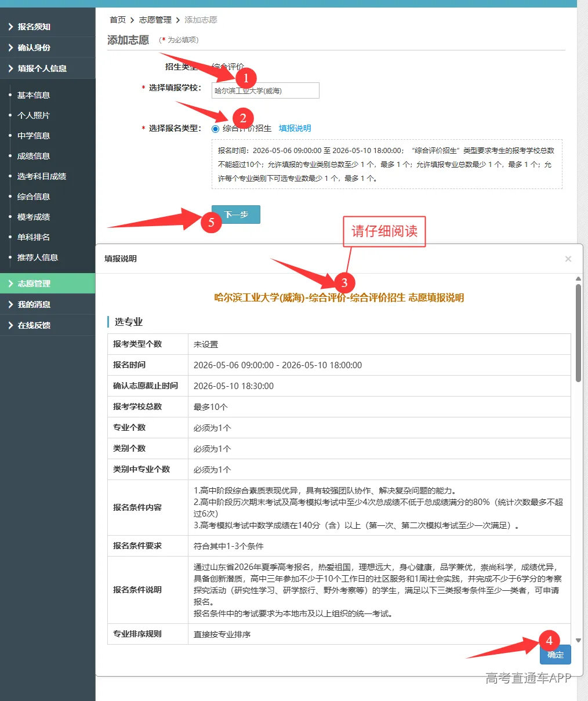This screenshot has height=701, width=588.
Task: Click the scrollbar down arrow in dialog
Action: point(578,640)
